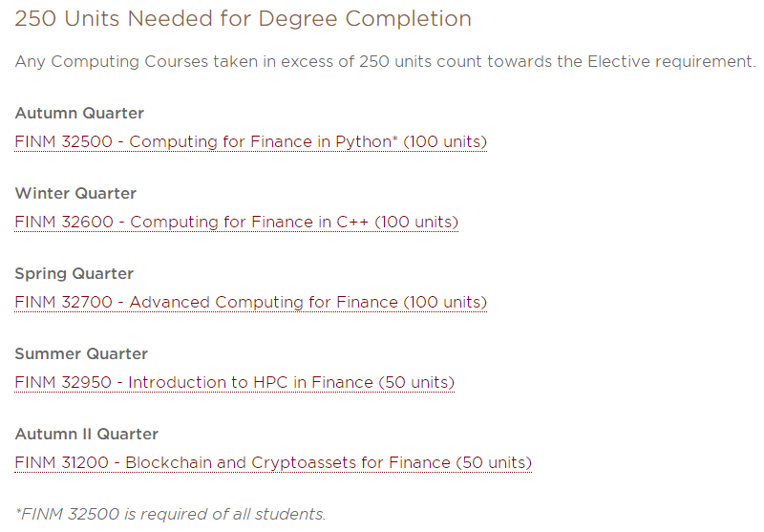The image size is (764, 532).
Task: Click the 'FINM 32700' course code text
Action: [x=64, y=302]
